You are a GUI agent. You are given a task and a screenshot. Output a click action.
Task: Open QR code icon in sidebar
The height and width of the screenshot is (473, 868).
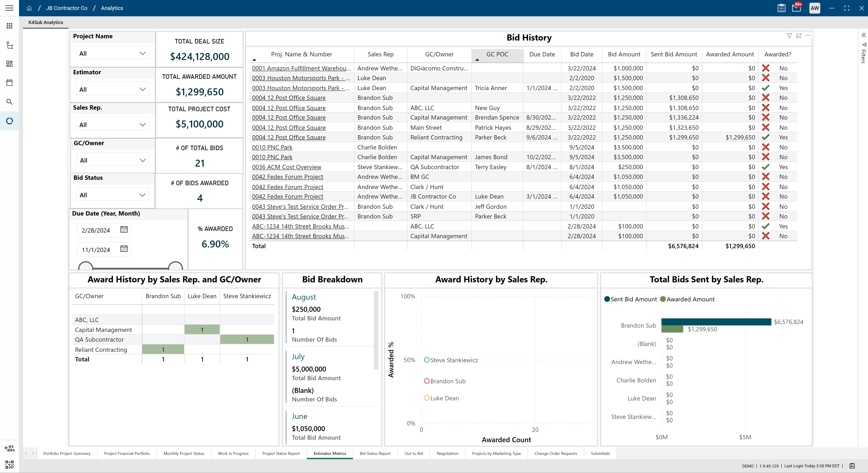click(x=10, y=465)
